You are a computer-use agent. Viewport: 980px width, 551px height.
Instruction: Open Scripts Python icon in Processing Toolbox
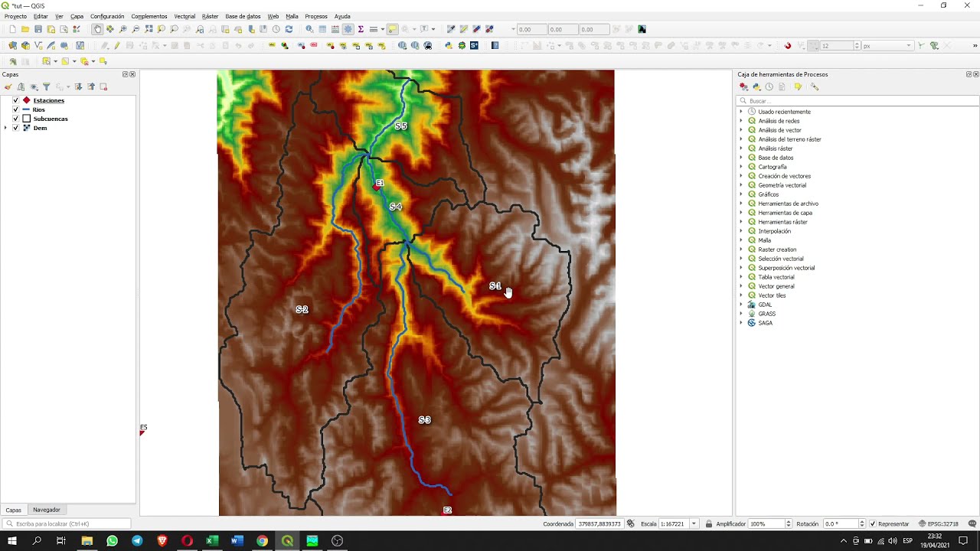[x=756, y=86]
